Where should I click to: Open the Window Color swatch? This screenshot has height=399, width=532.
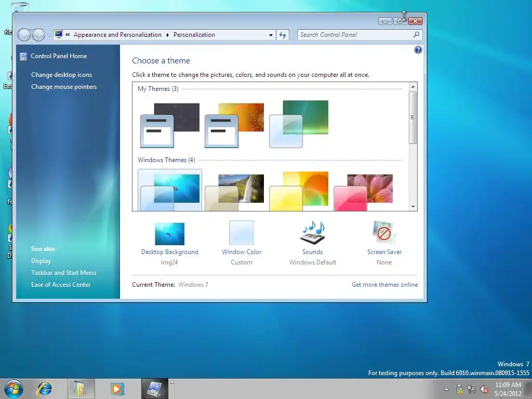coord(242,233)
